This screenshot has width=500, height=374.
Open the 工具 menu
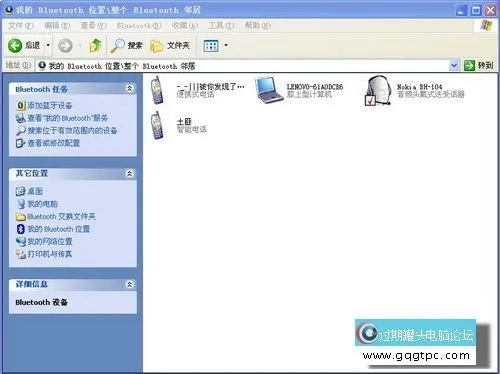point(221,25)
